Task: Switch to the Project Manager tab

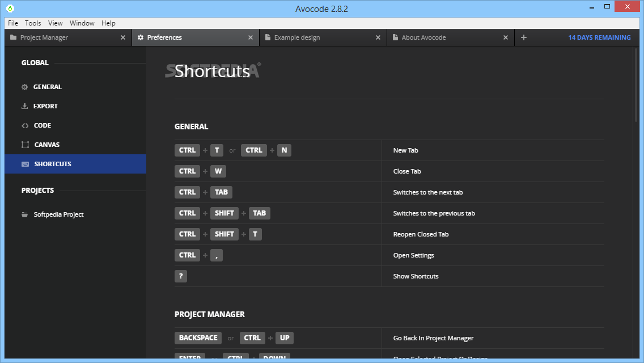Action: click(68, 37)
